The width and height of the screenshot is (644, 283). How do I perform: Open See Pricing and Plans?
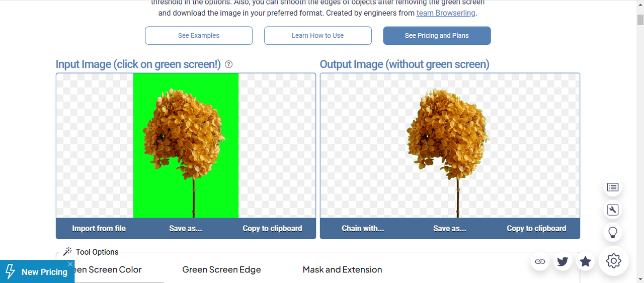[437, 36]
